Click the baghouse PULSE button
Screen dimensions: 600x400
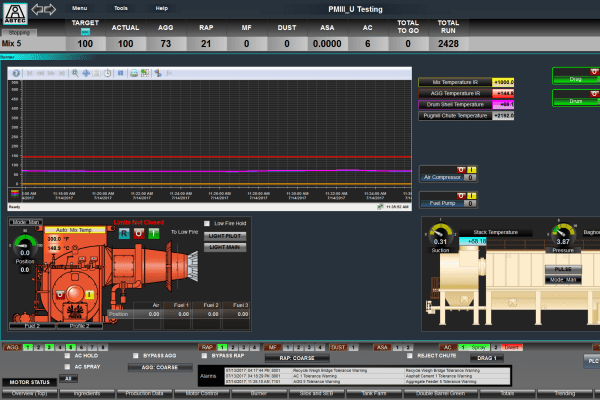click(x=563, y=269)
